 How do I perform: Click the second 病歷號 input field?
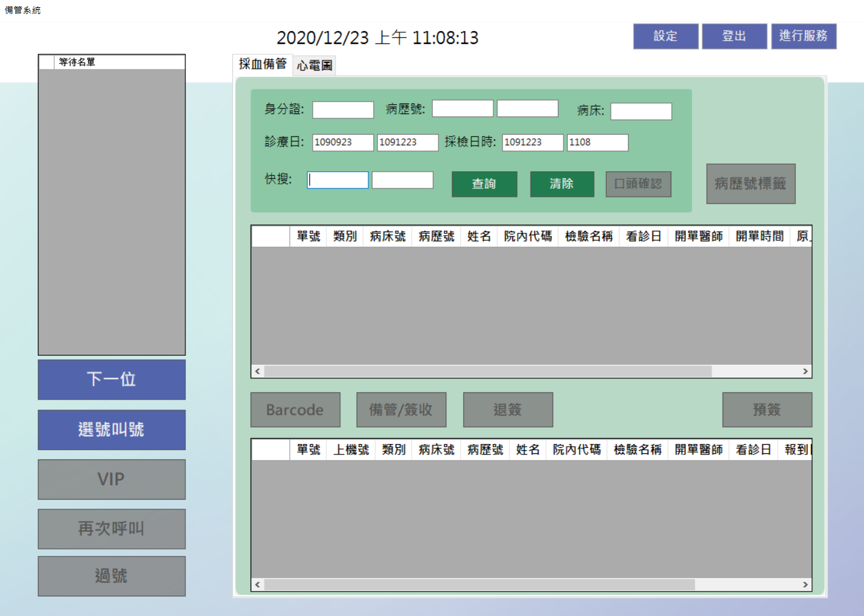click(527, 108)
